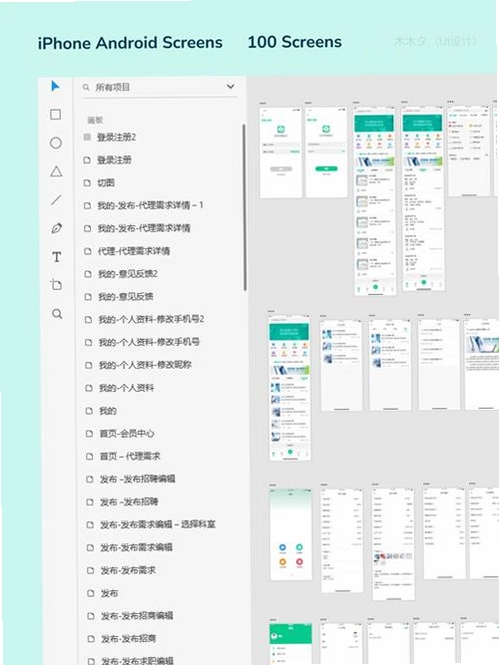Click the 100 Screens heading text

tap(295, 42)
